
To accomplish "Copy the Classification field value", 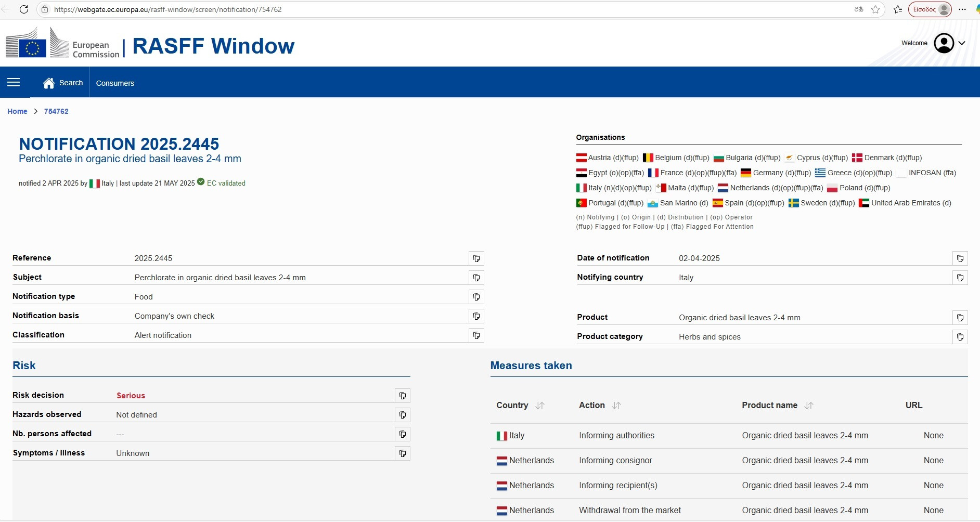I will pos(476,335).
